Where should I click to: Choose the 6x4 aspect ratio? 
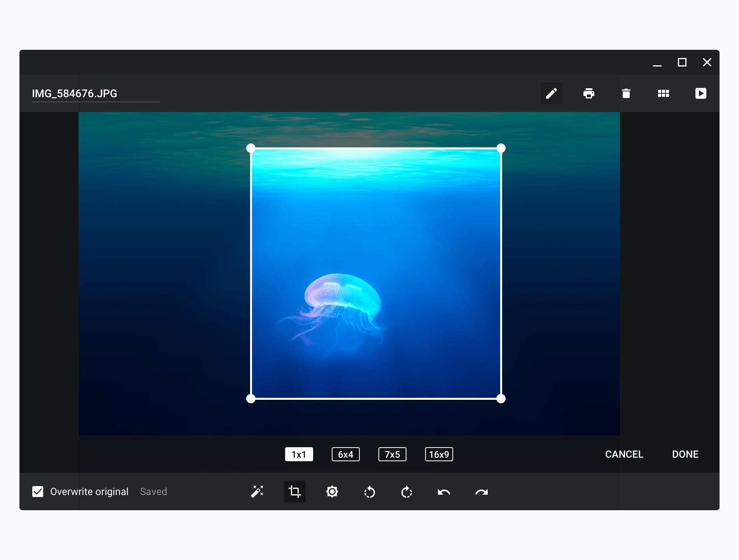click(345, 454)
